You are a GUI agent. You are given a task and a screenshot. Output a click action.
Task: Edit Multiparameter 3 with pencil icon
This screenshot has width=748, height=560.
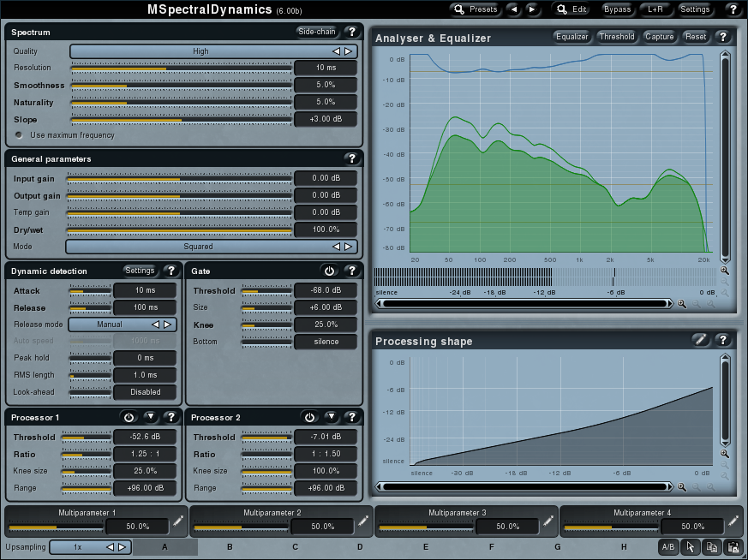[x=548, y=521]
